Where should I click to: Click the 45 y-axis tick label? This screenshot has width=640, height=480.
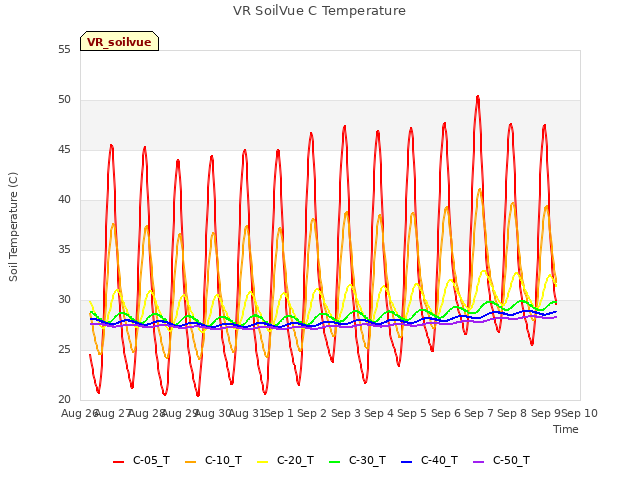pos(64,150)
